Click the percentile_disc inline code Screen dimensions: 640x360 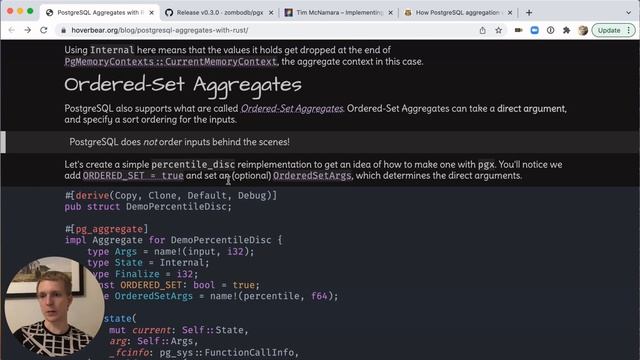pyautogui.click(x=193, y=164)
